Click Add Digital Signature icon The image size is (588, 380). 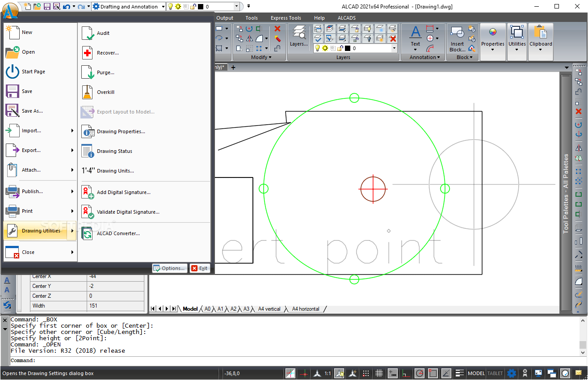point(88,192)
